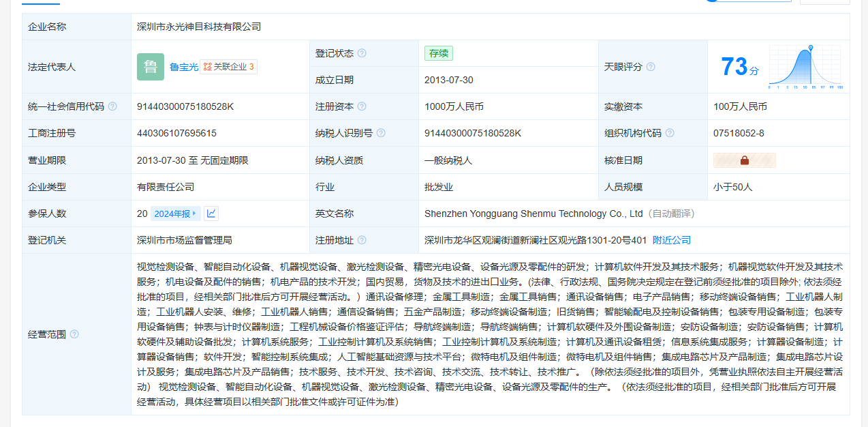
Task: Open the 参保人数 trend chart icon
Action: (211, 213)
